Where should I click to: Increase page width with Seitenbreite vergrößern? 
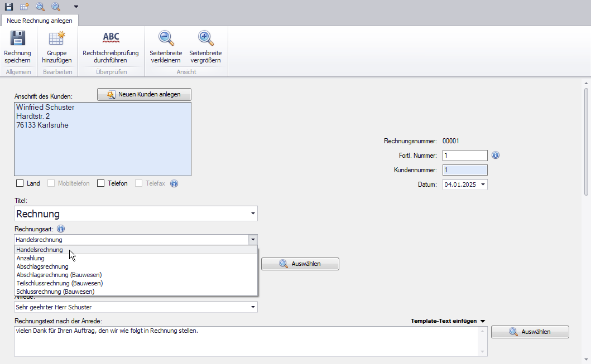coord(205,47)
